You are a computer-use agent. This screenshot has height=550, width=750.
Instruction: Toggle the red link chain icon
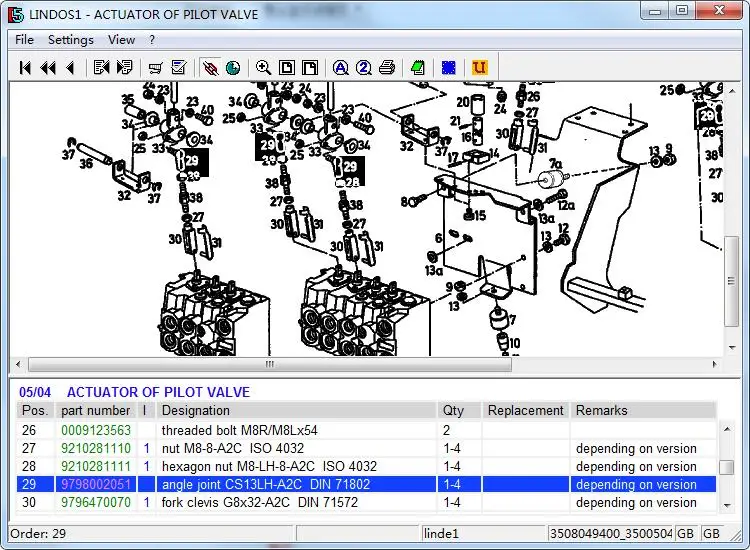(x=210, y=68)
